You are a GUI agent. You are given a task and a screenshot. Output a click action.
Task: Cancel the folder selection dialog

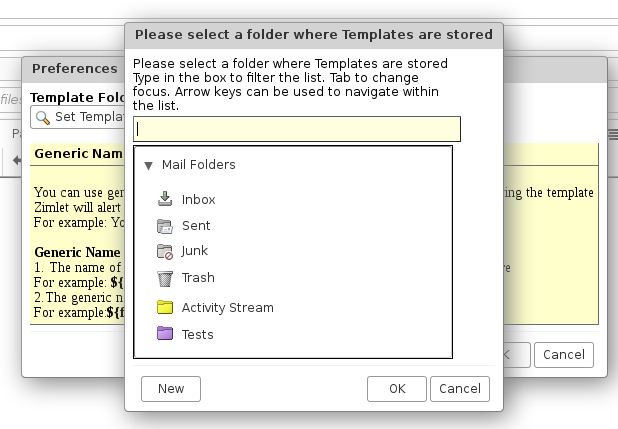[x=460, y=389]
